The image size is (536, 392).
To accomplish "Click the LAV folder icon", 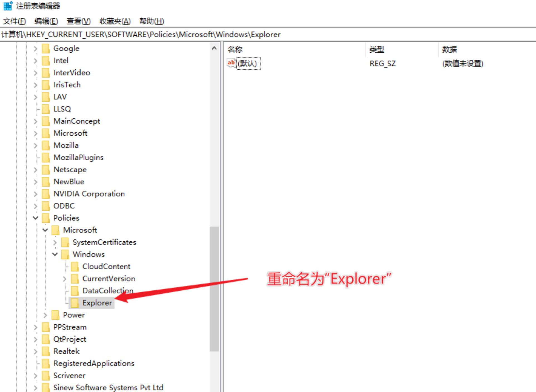I will tap(46, 97).
